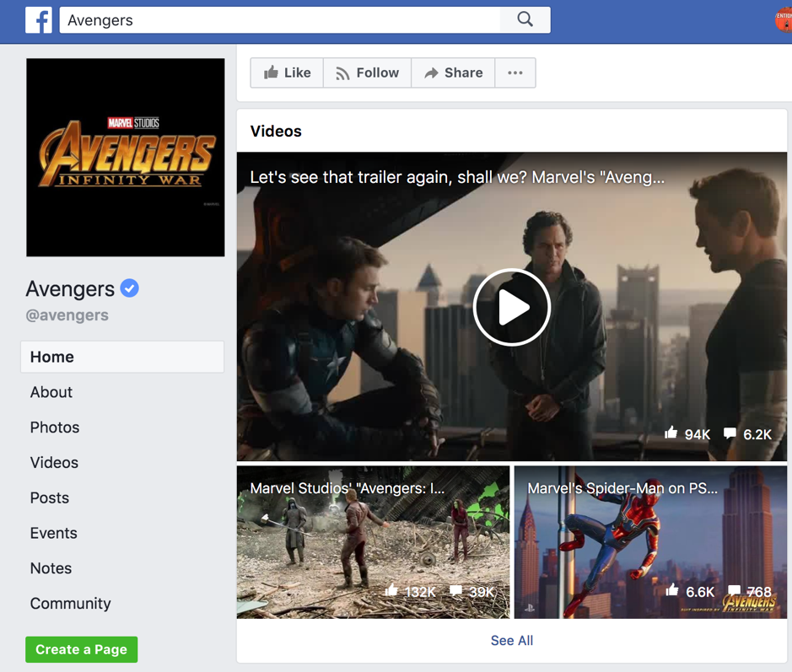Click the user avatar in top bar
This screenshot has height=672, width=792.
click(784, 20)
